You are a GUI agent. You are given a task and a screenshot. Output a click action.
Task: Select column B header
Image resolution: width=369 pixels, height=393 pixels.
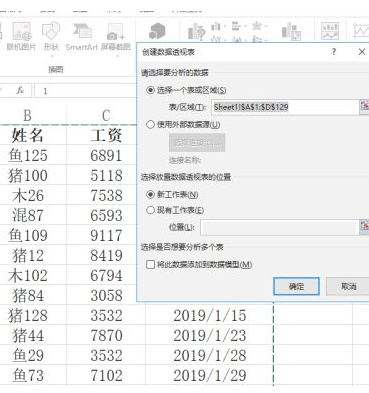point(28,115)
